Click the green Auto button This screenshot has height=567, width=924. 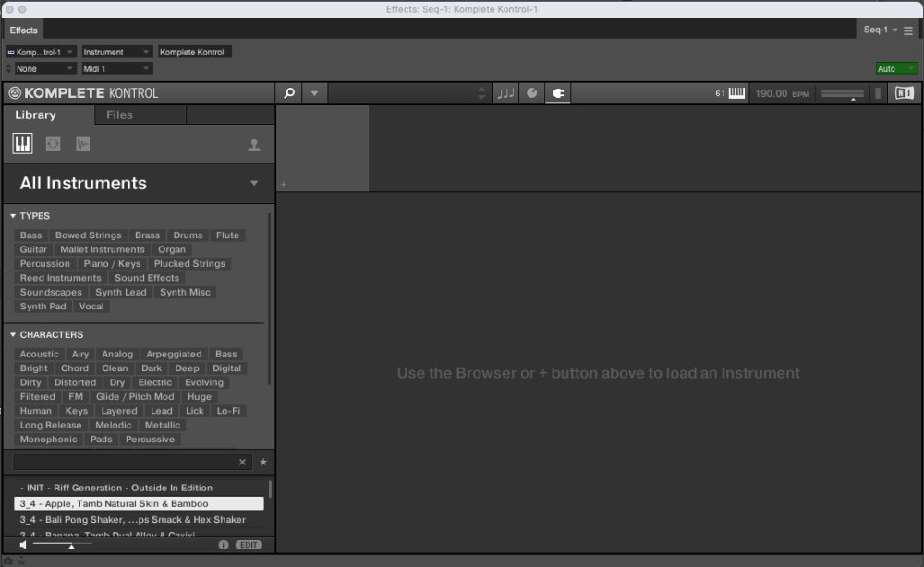click(895, 69)
